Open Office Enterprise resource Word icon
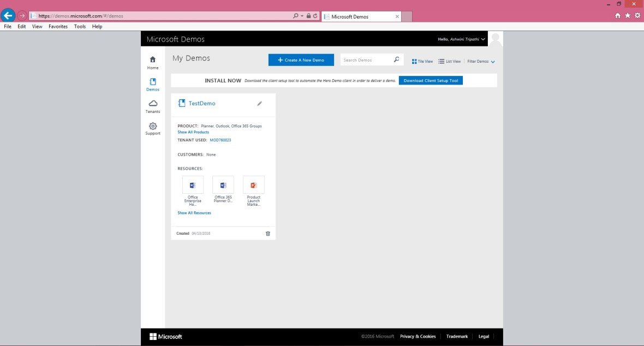 (x=193, y=185)
